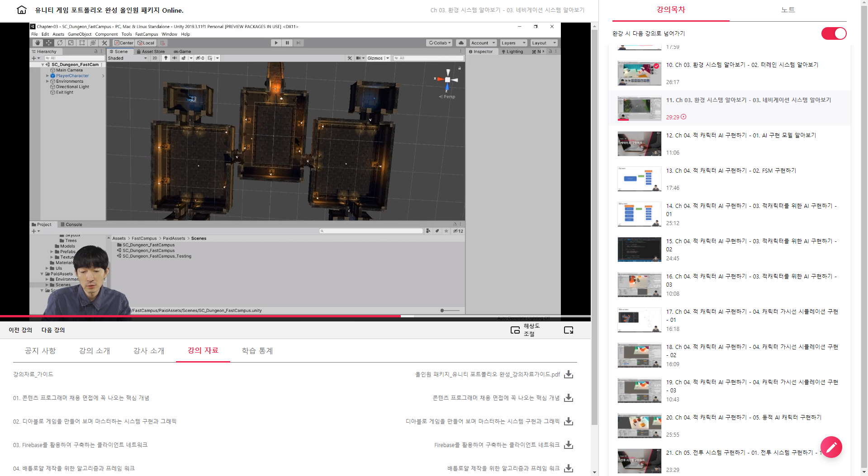Image resolution: width=868 pixels, height=476 pixels.
Task: Select Unity Transform tool in toolbar
Action: point(93,43)
